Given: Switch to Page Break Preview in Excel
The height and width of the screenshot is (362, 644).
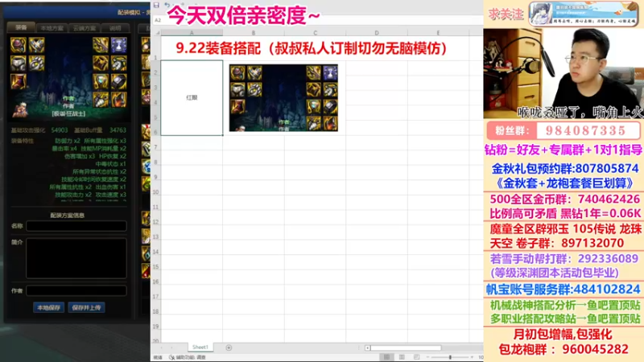Looking at the screenshot, I should [x=416, y=357].
